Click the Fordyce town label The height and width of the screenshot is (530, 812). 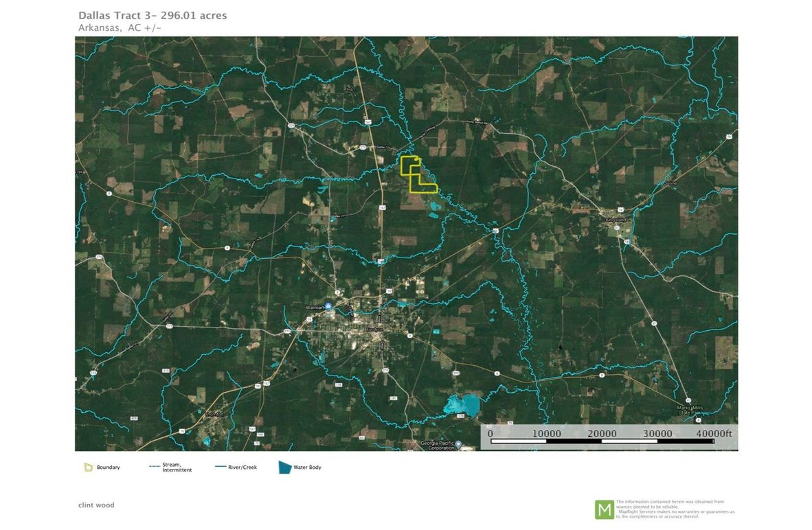coord(374,329)
